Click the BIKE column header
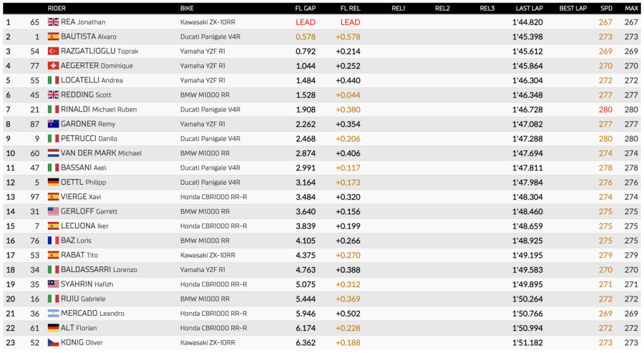The width and height of the screenshot is (644, 353). pyautogui.click(x=187, y=8)
